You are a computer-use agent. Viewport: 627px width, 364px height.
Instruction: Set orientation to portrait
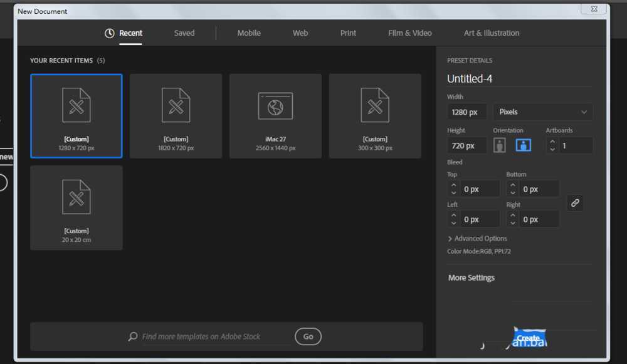click(x=500, y=145)
